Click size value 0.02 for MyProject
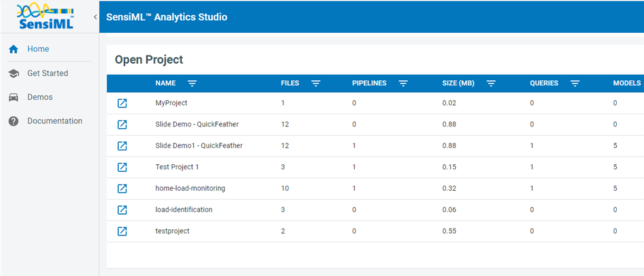The image size is (644, 276). click(x=449, y=103)
